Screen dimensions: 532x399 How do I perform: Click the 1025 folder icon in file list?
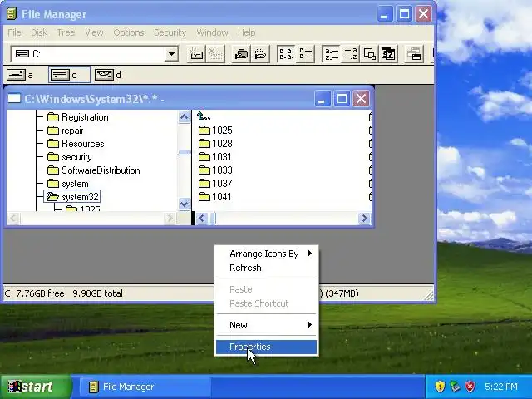204,131
